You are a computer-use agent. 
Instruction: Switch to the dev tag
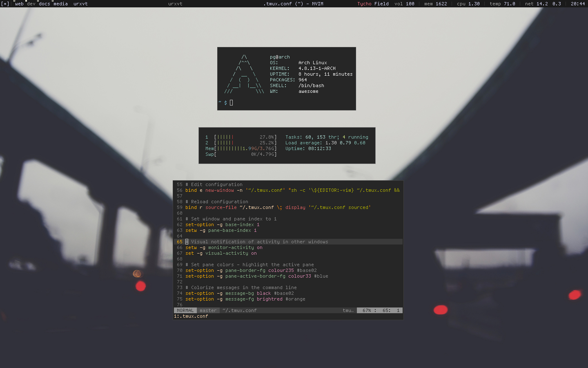click(31, 4)
